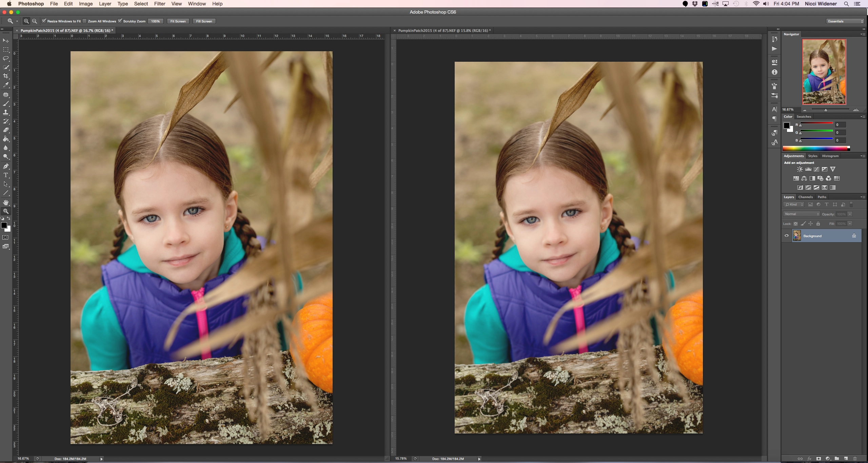The image size is (868, 463).
Task: Open the Layers panel options menu
Action: pos(863,197)
